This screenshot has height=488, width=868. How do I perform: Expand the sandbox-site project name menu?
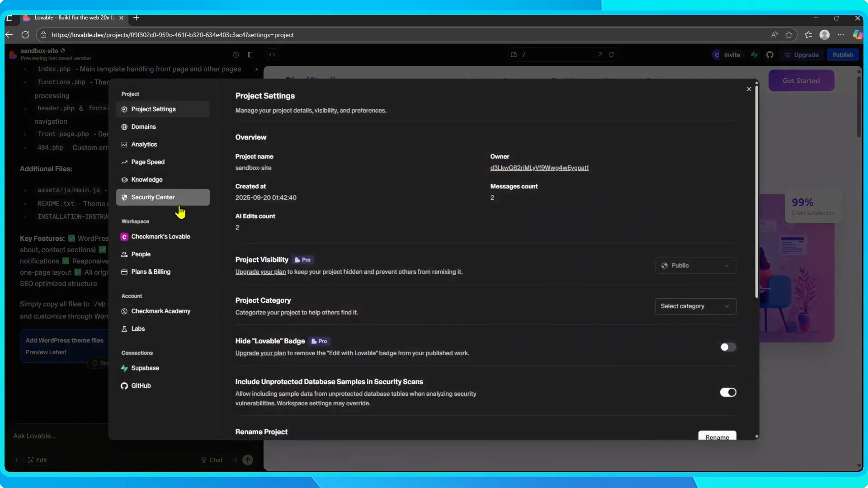click(x=47, y=50)
